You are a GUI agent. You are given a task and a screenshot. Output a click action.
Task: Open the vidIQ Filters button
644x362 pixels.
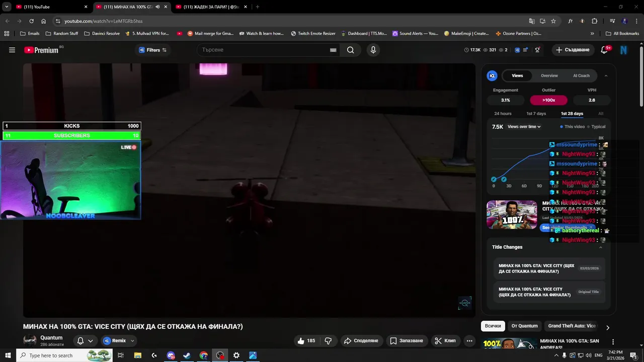click(x=152, y=50)
